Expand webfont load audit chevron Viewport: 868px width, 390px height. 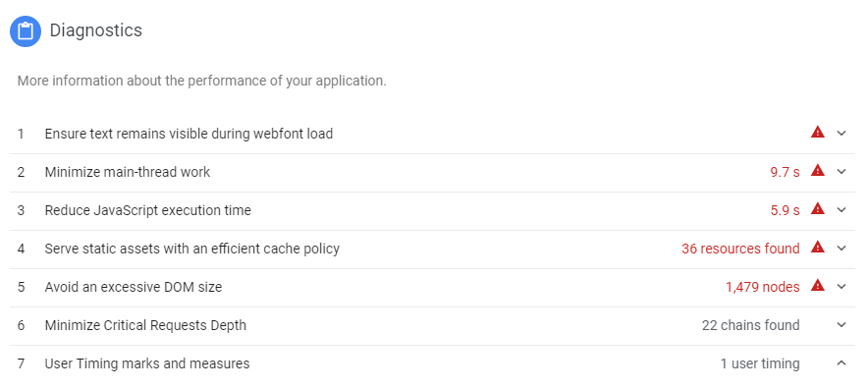pyautogui.click(x=842, y=133)
